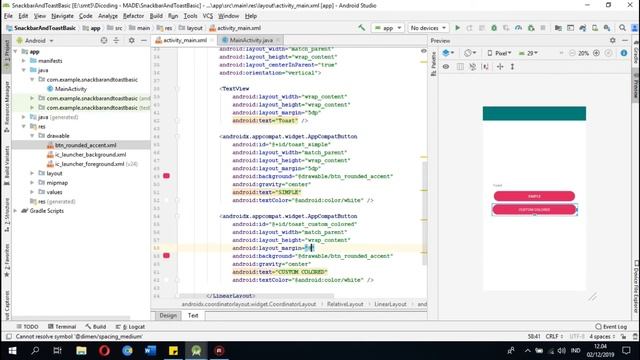The image size is (640, 360).
Task: Hide the Project panel with the minus icon
Action: [144, 40]
